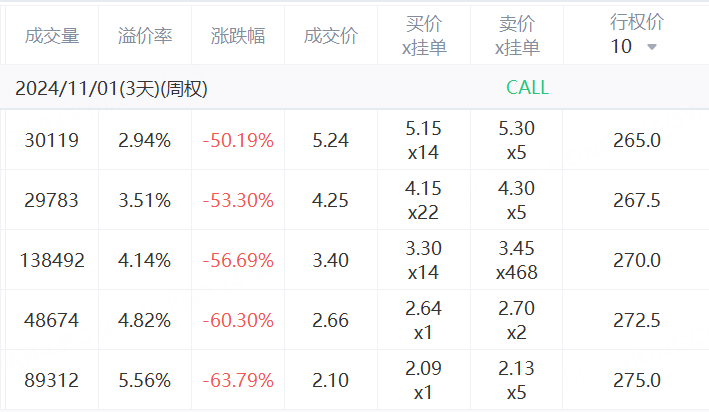Select the 267.5 strike price cell

pyautogui.click(x=636, y=200)
